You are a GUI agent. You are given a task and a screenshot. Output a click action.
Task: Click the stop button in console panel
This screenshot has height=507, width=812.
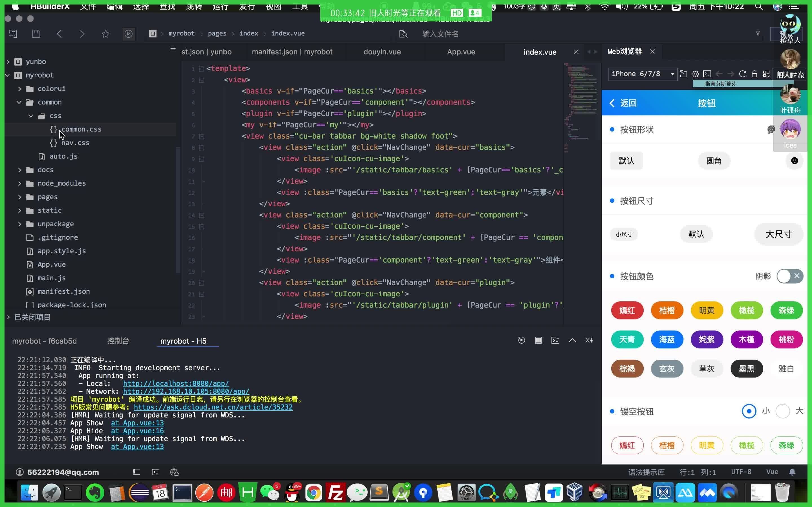coord(538,340)
